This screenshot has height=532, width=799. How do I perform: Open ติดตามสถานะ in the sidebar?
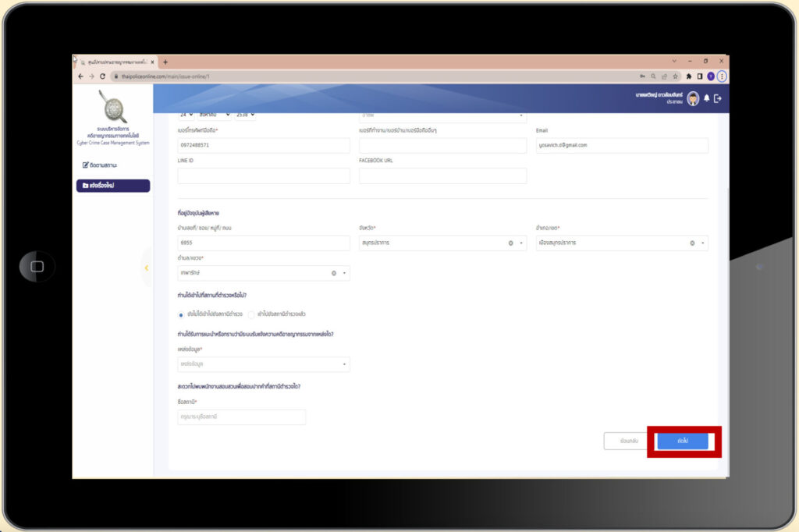[x=103, y=165]
